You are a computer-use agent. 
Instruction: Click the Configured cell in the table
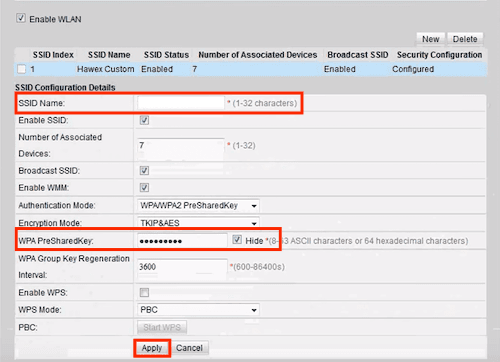pyautogui.click(x=413, y=69)
